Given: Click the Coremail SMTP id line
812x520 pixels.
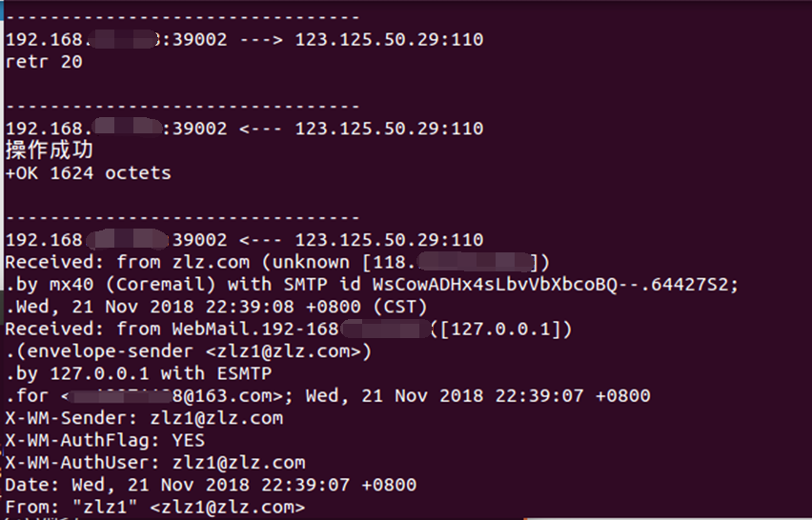Looking at the screenshot, I should pyautogui.click(x=372, y=284).
